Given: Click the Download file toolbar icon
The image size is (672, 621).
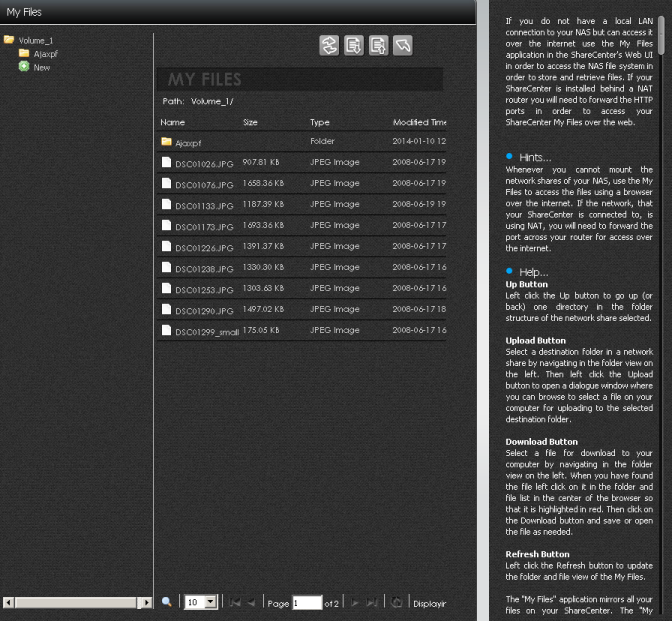Looking at the screenshot, I should 354,45.
